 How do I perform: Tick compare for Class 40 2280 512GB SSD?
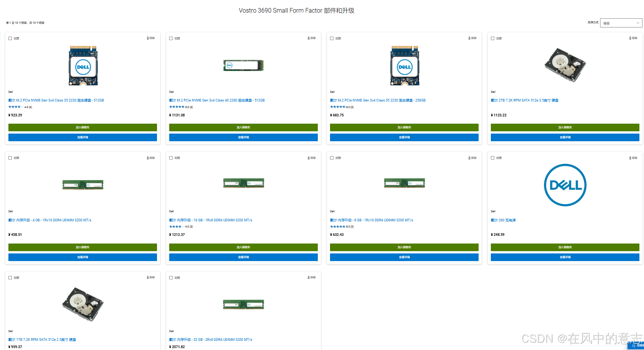coord(171,38)
